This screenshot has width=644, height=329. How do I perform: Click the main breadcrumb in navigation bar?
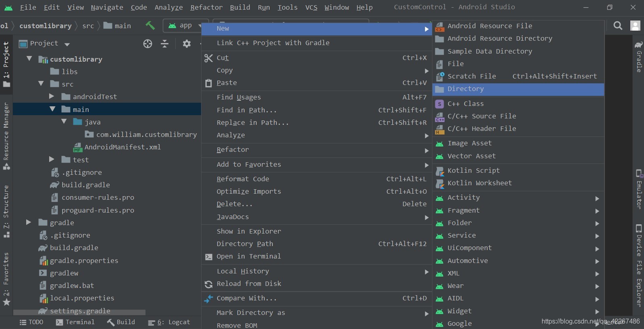(x=117, y=26)
